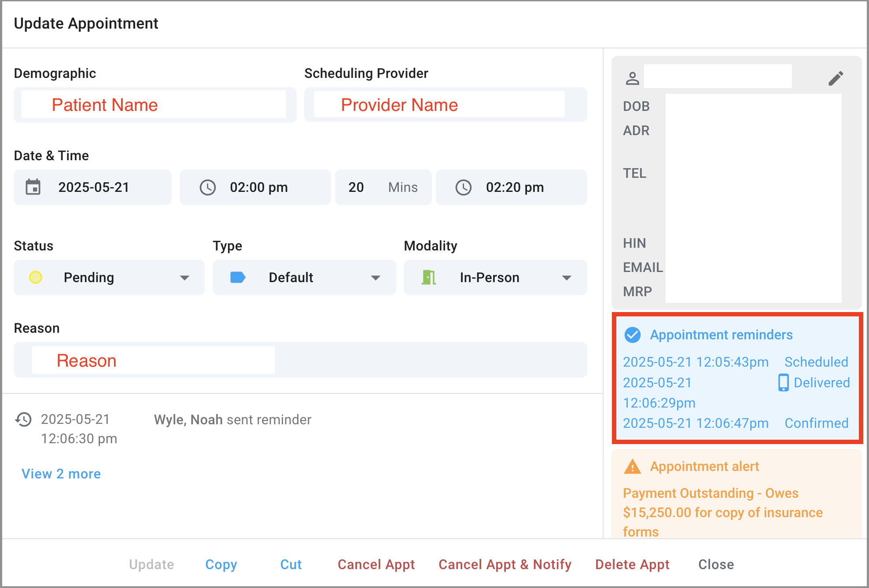Click the green In-Person door icon
The width and height of the screenshot is (869, 588).
tap(428, 277)
